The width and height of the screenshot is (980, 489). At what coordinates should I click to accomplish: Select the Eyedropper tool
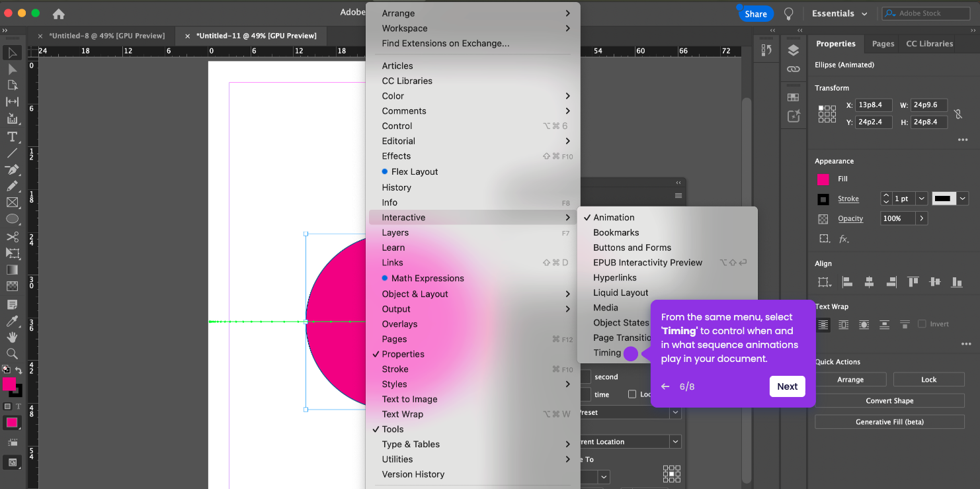(12, 321)
